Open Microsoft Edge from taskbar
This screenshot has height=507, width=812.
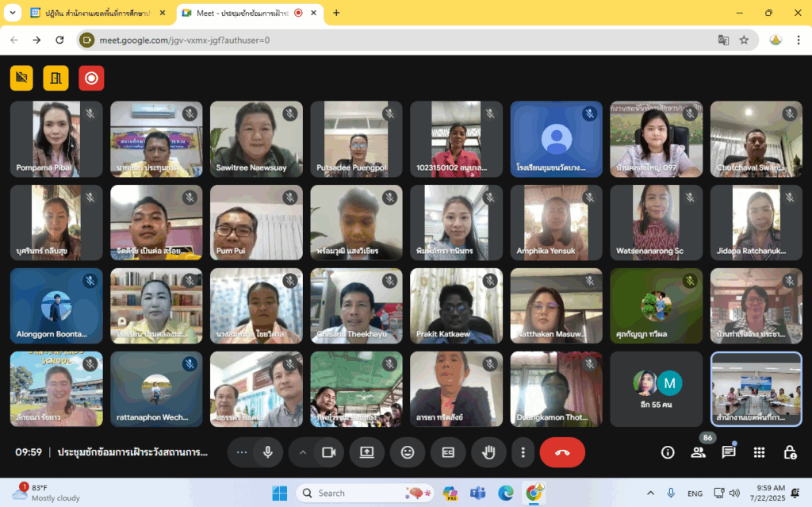[505, 493]
